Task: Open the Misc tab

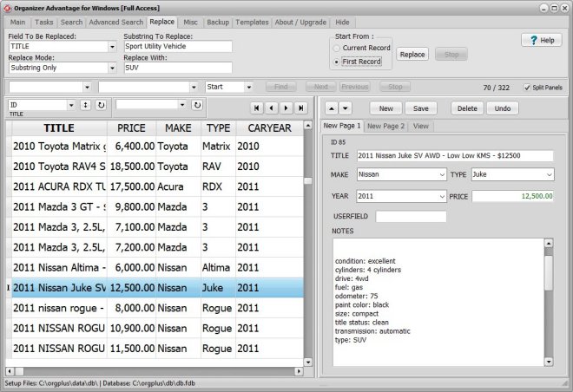Action: tap(190, 23)
